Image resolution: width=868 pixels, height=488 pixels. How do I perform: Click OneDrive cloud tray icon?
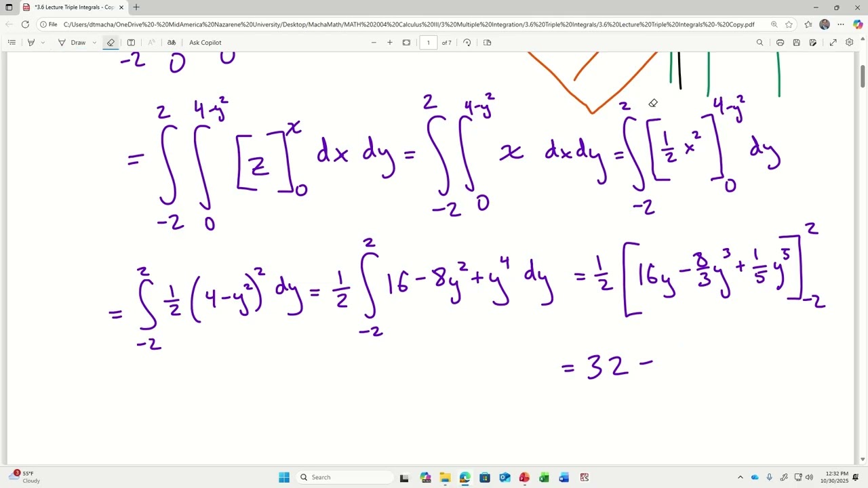(755, 477)
